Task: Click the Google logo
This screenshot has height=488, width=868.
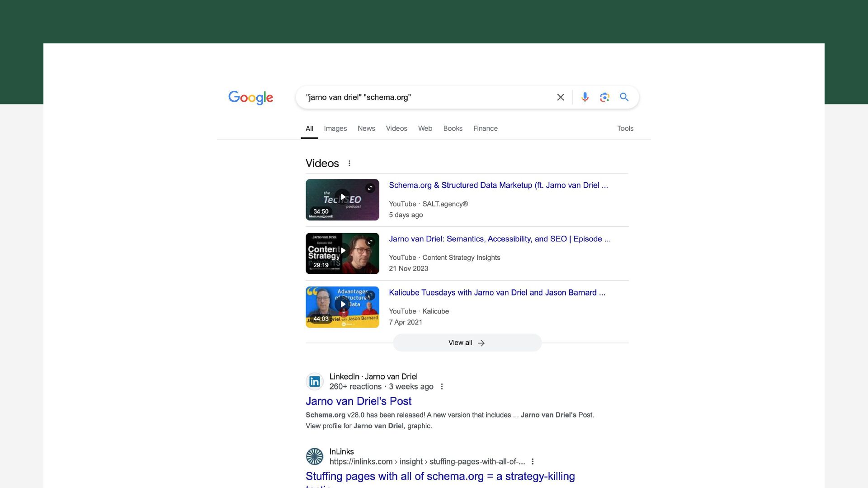Action: 250,98
